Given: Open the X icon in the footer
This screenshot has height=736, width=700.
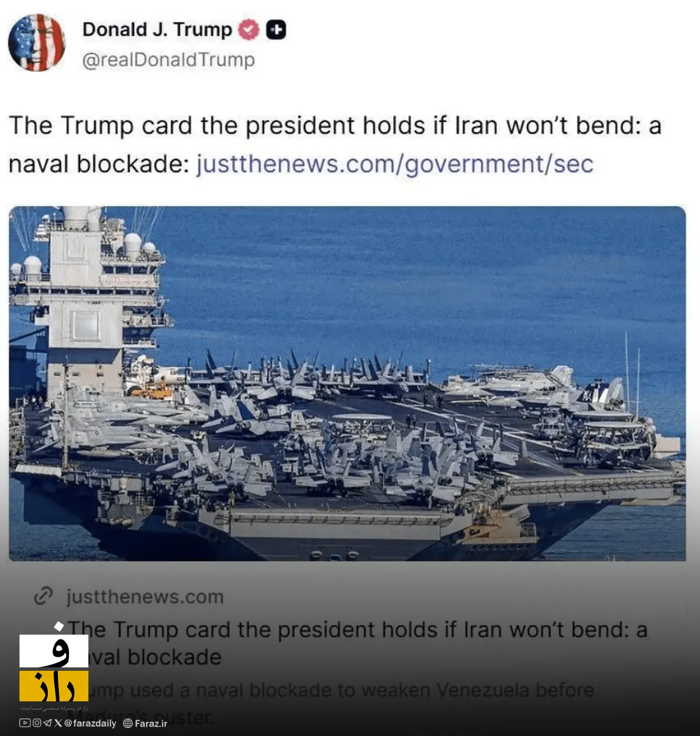Looking at the screenshot, I should (x=58, y=723).
